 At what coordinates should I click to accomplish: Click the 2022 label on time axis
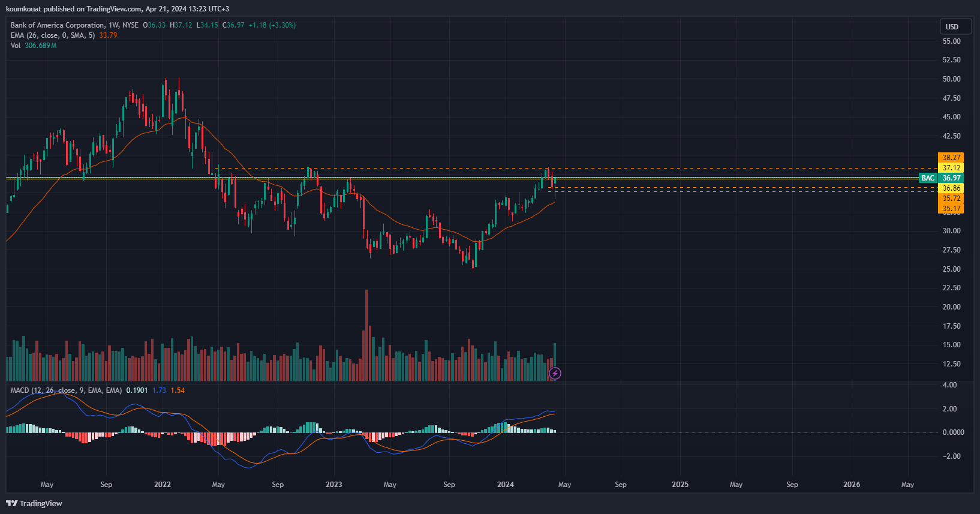[x=163, y=485]
